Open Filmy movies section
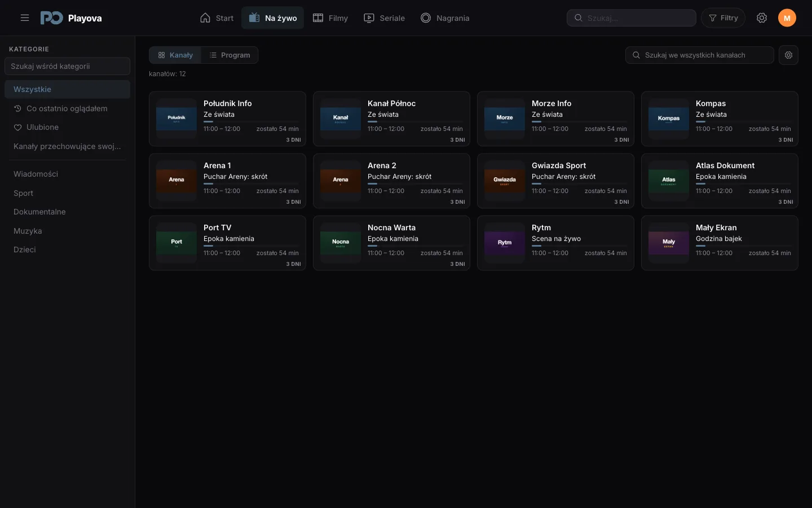The width and height of the screenshot is (812, 508). pyautogui.click(x=330, y=18)
